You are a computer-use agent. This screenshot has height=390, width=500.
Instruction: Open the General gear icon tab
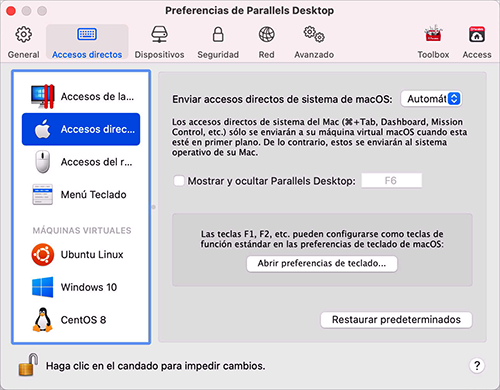[x=23, y=34]
